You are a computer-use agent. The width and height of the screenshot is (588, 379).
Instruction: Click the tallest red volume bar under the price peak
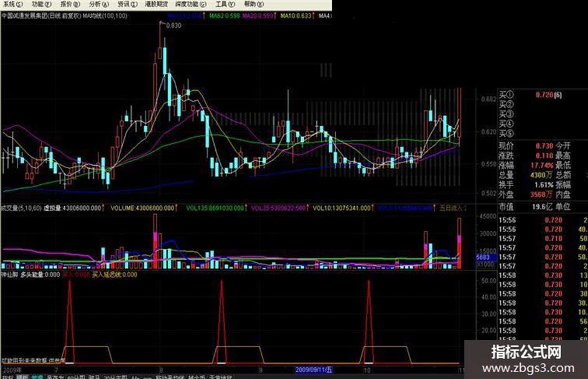[x=156, y=242]
